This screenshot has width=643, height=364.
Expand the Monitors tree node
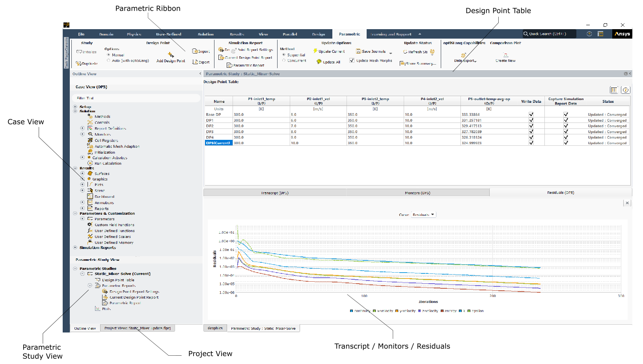coord(82,134)
